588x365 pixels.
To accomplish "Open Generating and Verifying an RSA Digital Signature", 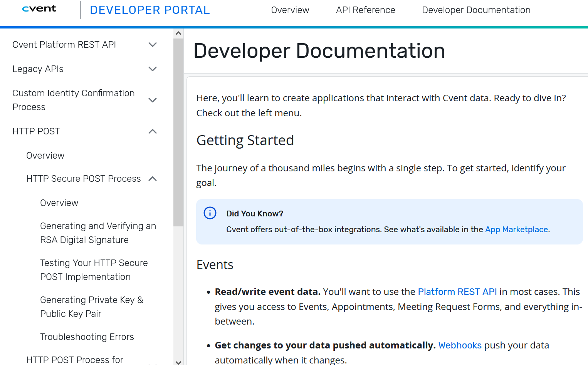I will pyautogui.click(x=98, y=233).
